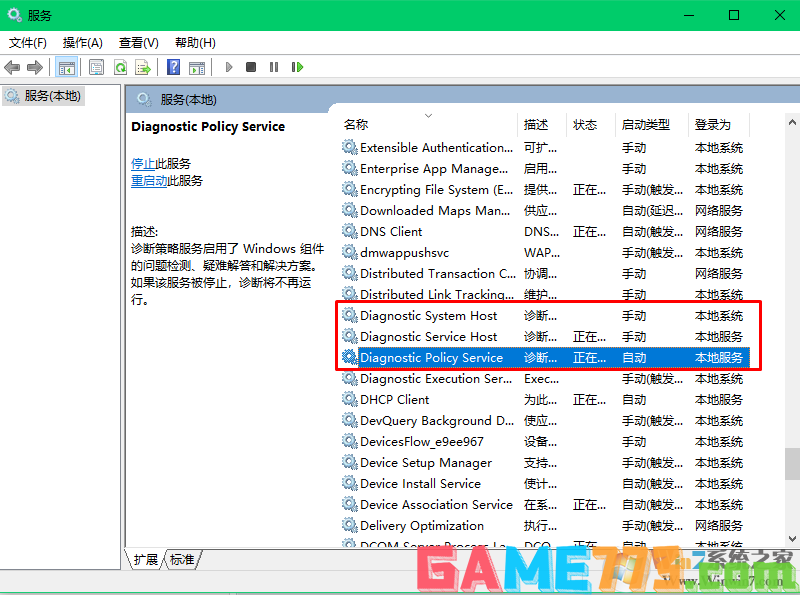Switch to the 标准 tab

tap(182, 560)
